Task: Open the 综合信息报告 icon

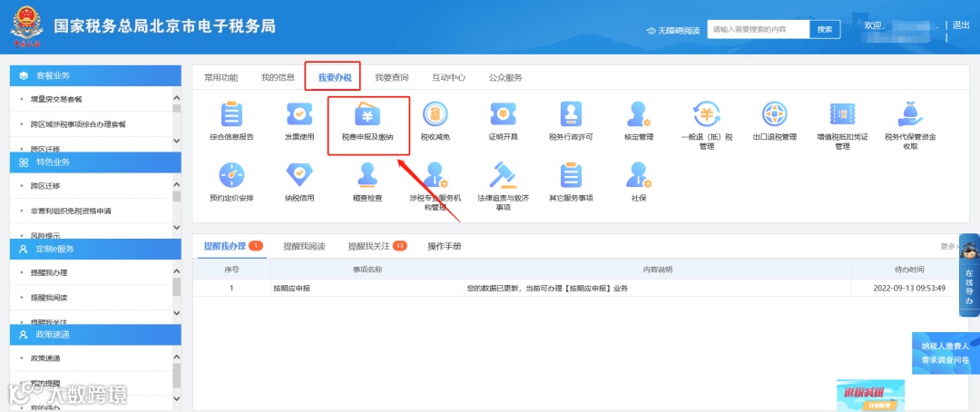Action: click(232, 114)
